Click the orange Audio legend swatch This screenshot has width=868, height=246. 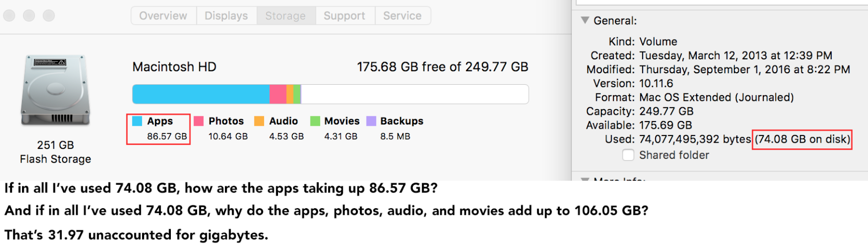point(259,121)
